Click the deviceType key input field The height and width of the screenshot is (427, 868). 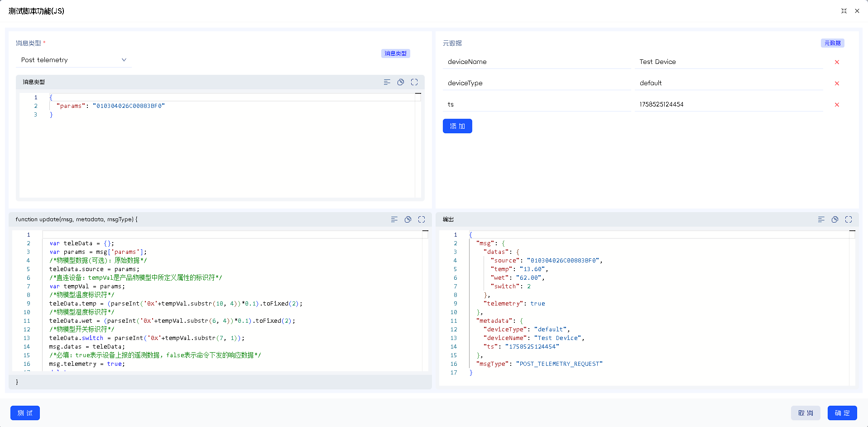(537, 83)
